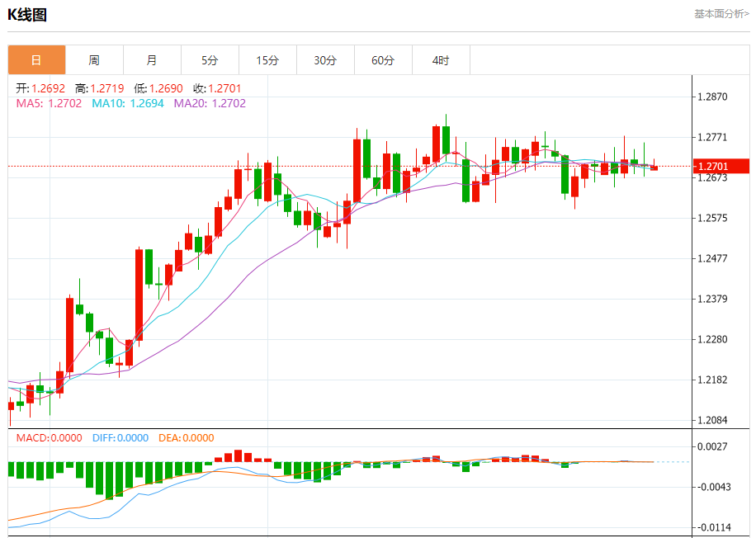Switch to the 4时 chart tab
The height and width of the screenshot is (538, 756).
[441, 60]
